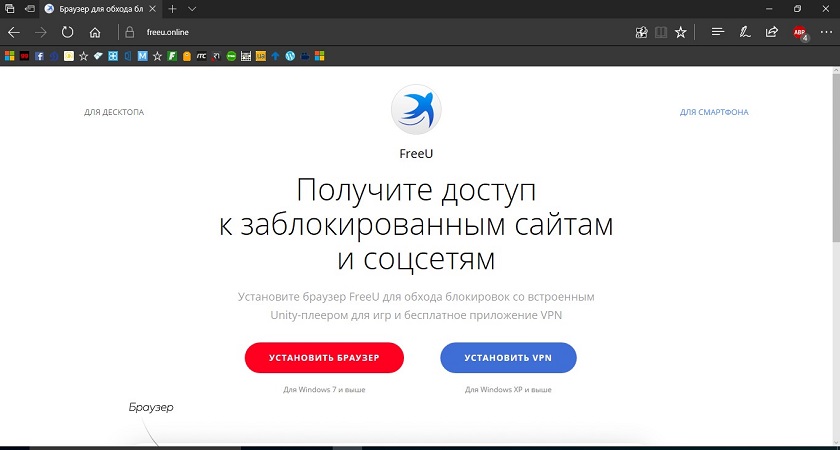840x450 pixels.
Task: Select the Для десктопа menu item
Action: pyautogui.click(x=114, y=112)
